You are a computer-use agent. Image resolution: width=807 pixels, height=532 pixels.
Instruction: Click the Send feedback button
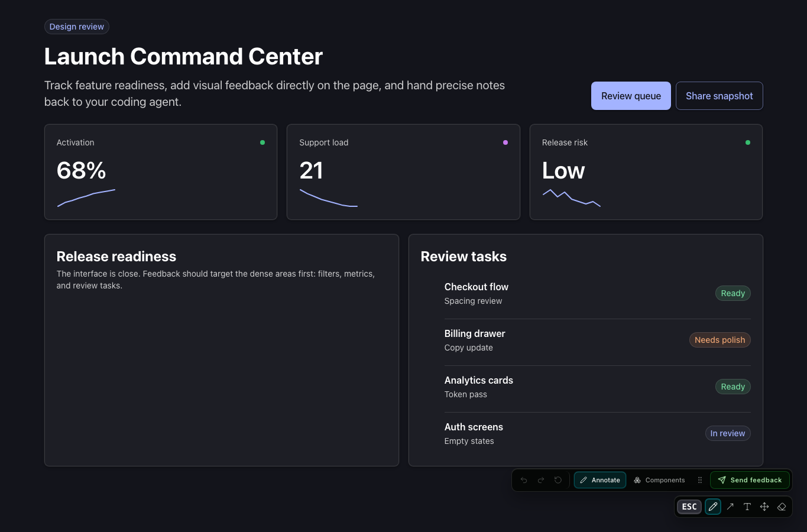coord(750,480)
